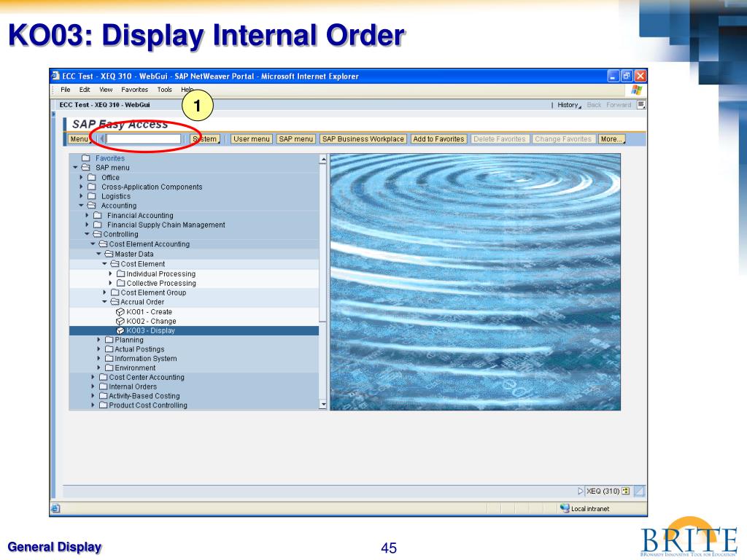Viewport: 747px width, 560px height.
Task: Expand Cross-Application Components folder
Action: click(81, 187)
